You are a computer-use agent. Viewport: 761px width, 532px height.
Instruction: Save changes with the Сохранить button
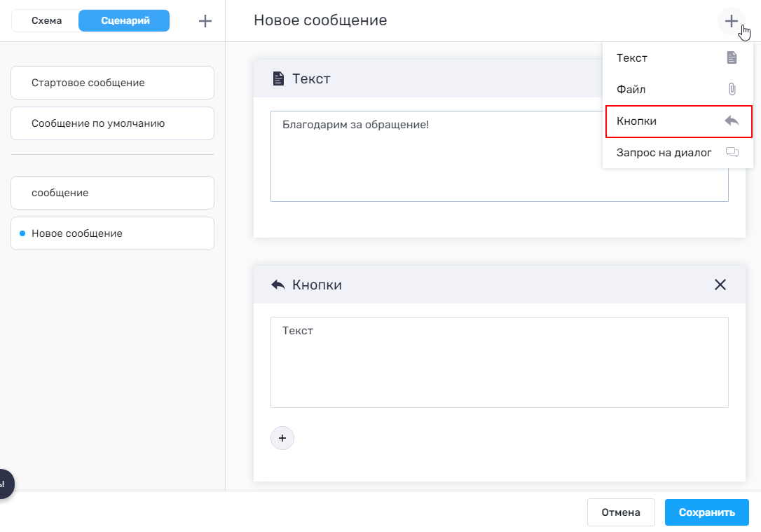point(706,512)
